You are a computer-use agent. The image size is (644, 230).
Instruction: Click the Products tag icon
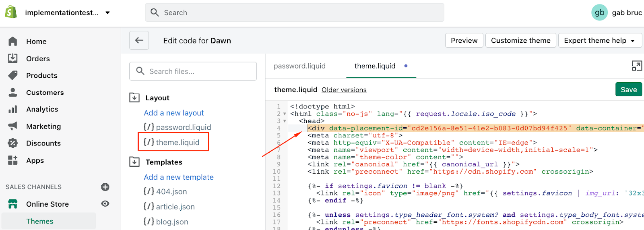tap(13, 75)
